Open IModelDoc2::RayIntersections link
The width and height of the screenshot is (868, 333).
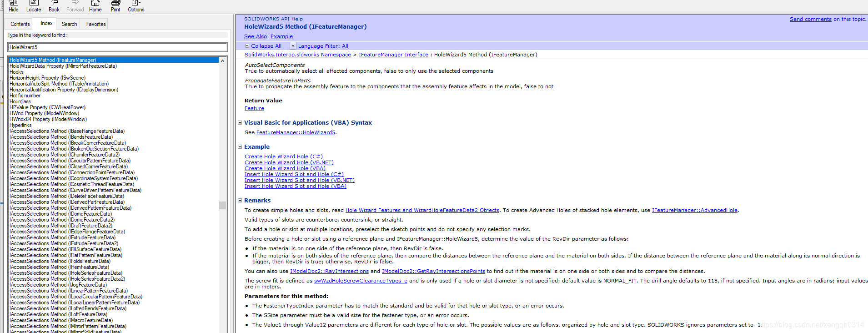click(x=329, y=271)
